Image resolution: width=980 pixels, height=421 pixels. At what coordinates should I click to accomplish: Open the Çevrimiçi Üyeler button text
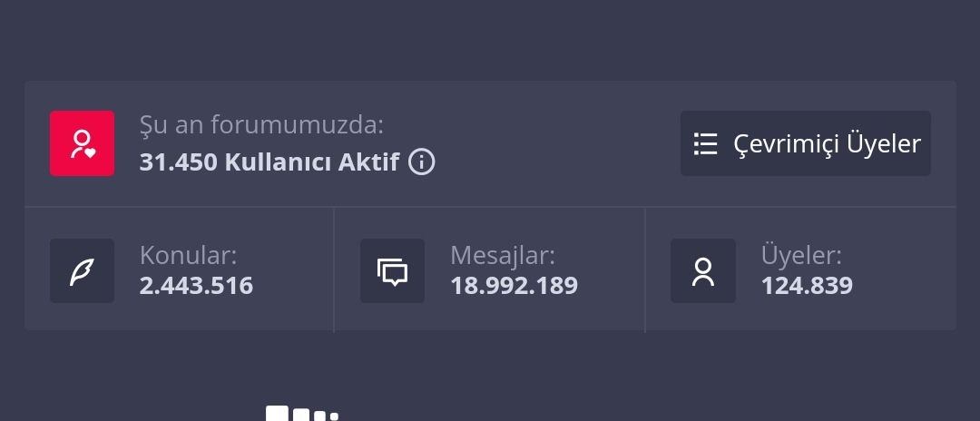[827, 143]
